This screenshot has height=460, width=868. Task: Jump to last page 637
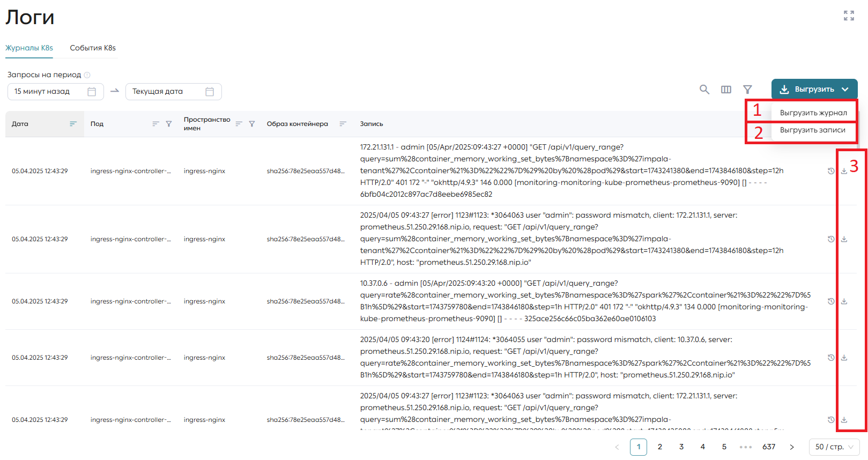pos(769,447)
